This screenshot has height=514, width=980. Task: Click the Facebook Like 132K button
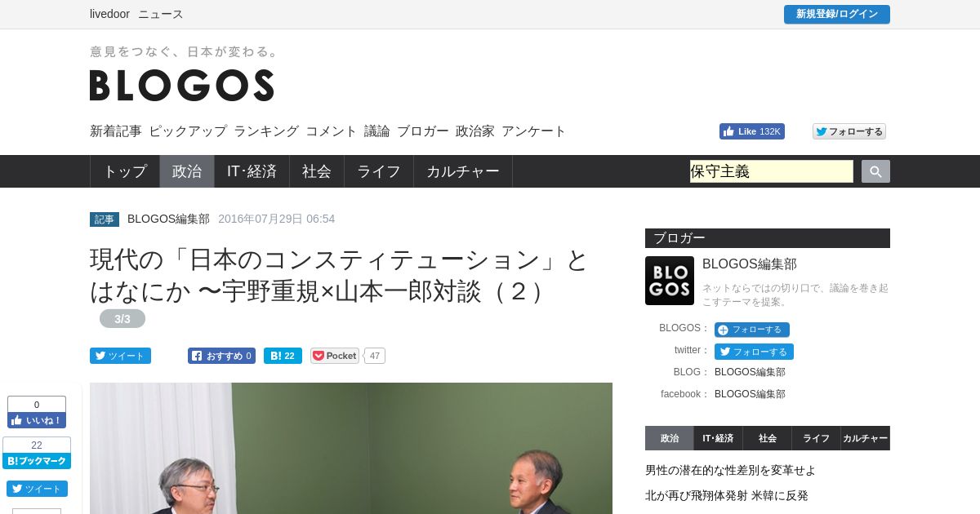[x=752, y=131]
